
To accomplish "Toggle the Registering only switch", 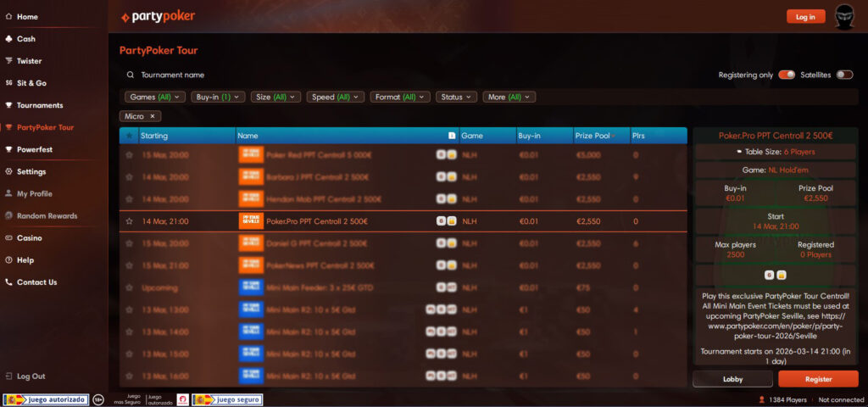I will tap(787, 75).
